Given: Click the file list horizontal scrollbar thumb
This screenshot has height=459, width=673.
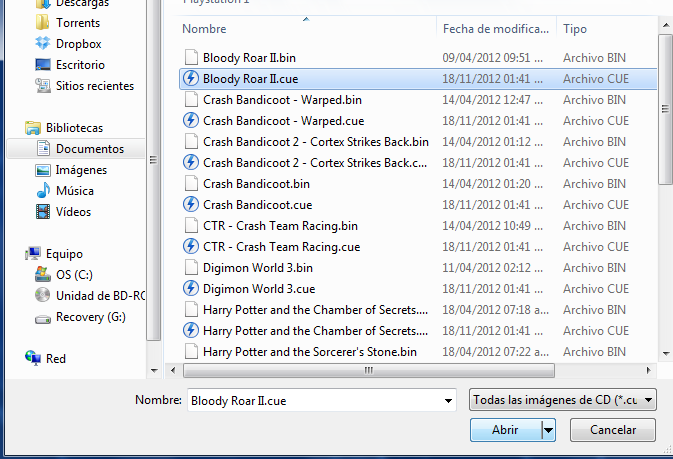Looking at the screenshot, I should 369,370.
